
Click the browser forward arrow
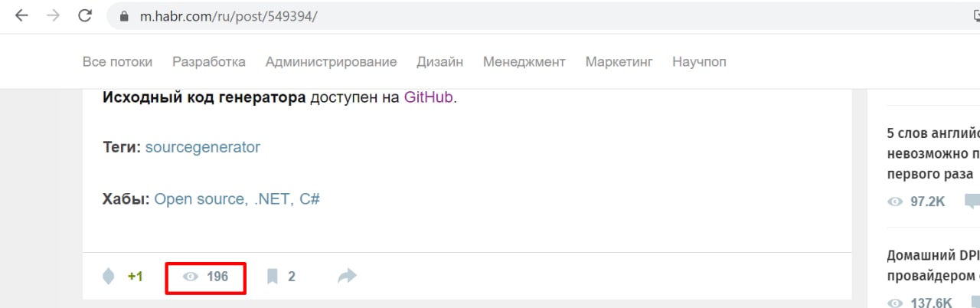tap(53, 16)
